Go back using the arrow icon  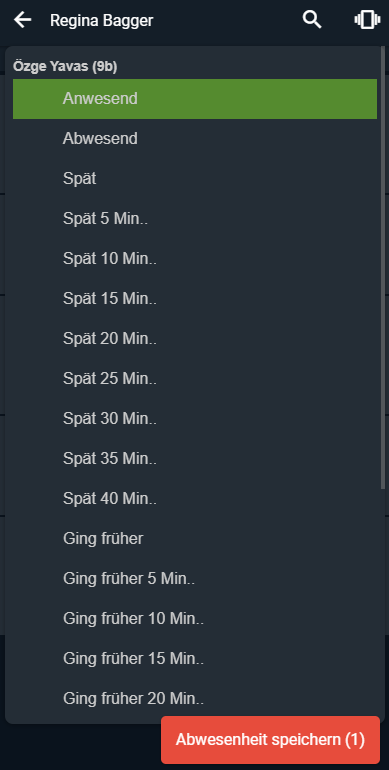tap(23, 20)
